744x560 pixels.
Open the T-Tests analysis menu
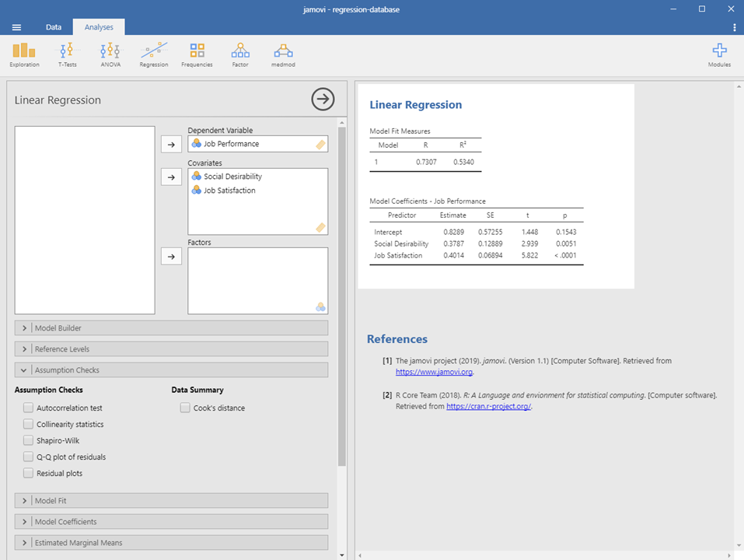coord(68,54)
